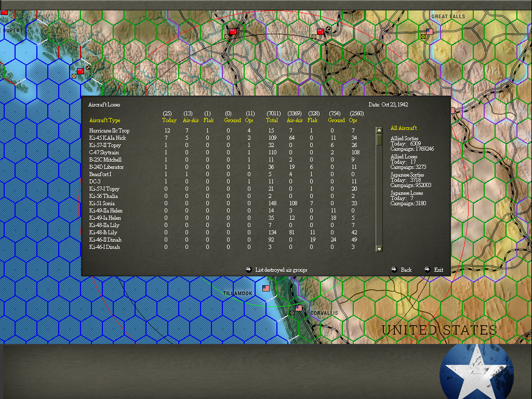Click the arrow icon beside List destroyed air groups

(249, 270)
